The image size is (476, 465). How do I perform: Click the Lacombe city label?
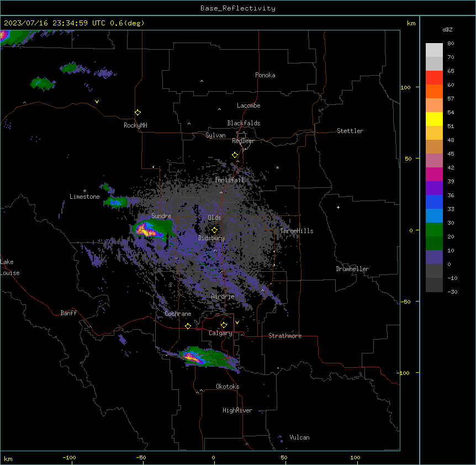[248, 105]
